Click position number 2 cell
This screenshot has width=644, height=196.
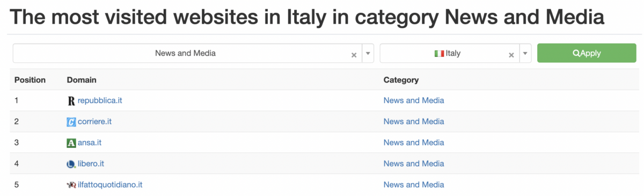click(x=17, y=121)
